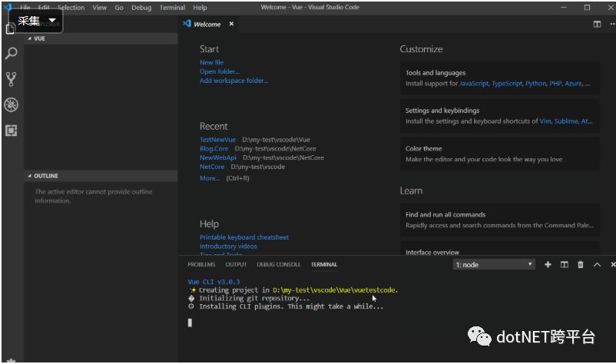Viewport: 616px width, 364px height.
Task: Click Add workspace folder... link
Action: tap(233, 81)
